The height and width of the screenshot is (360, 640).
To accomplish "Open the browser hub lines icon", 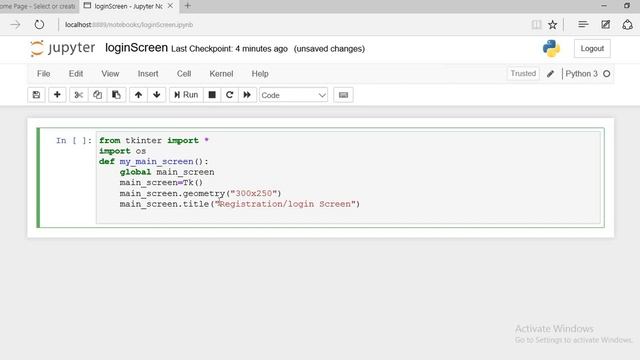I will 583,24.
